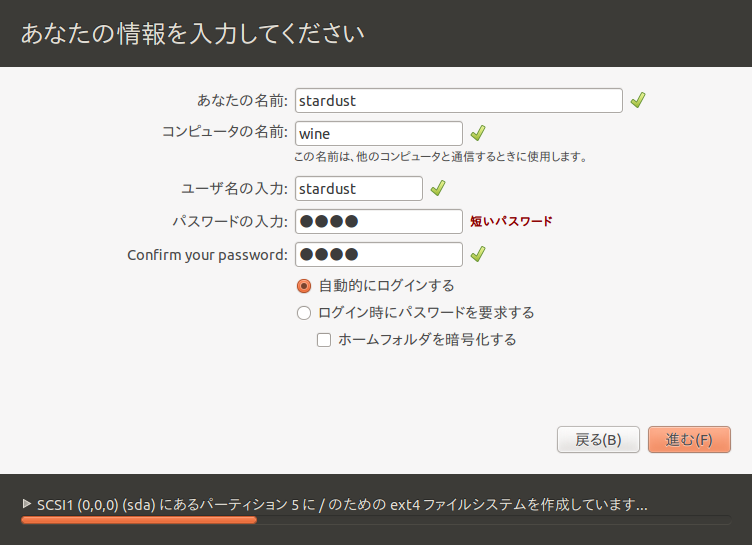The width and height of the screenshot is (752, 545).
Task: Select ログイン時にパスワードを要求する radio button
Action: tap(304, 313)
